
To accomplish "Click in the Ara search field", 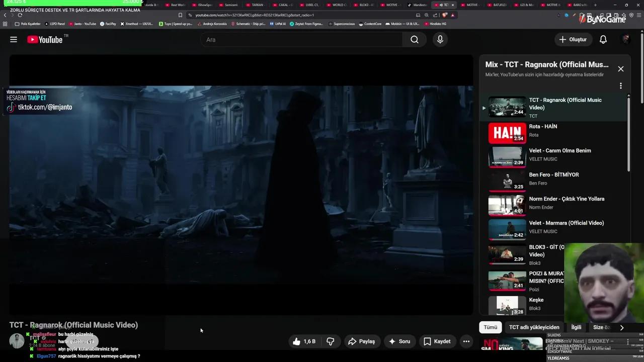I will point(301,40).
